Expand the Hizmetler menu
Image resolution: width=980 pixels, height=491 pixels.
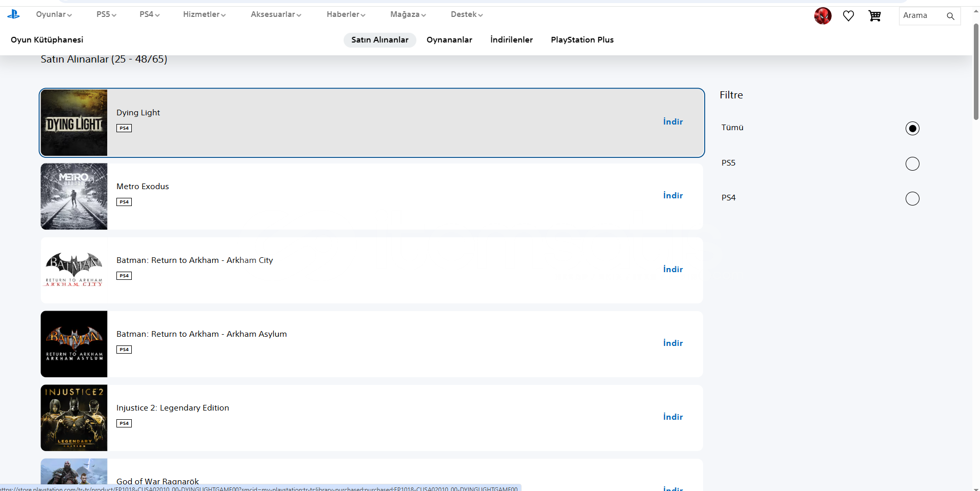[x=204, y=14]
